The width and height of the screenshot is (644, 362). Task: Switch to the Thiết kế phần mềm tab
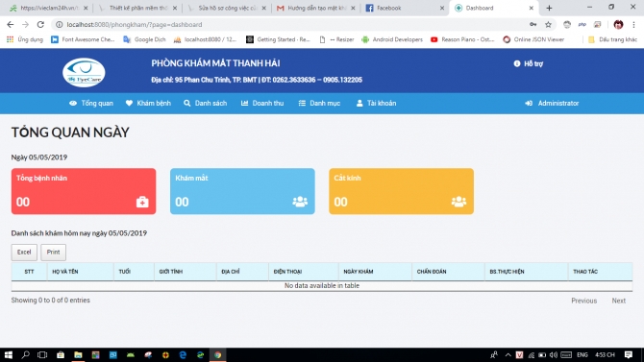point(137,8)
